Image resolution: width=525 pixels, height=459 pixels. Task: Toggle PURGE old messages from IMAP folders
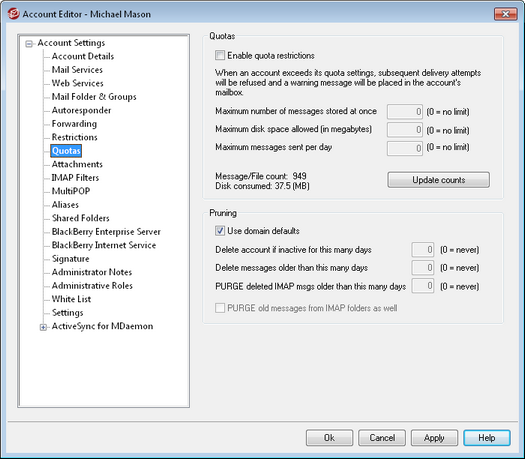tap(220, 308)
